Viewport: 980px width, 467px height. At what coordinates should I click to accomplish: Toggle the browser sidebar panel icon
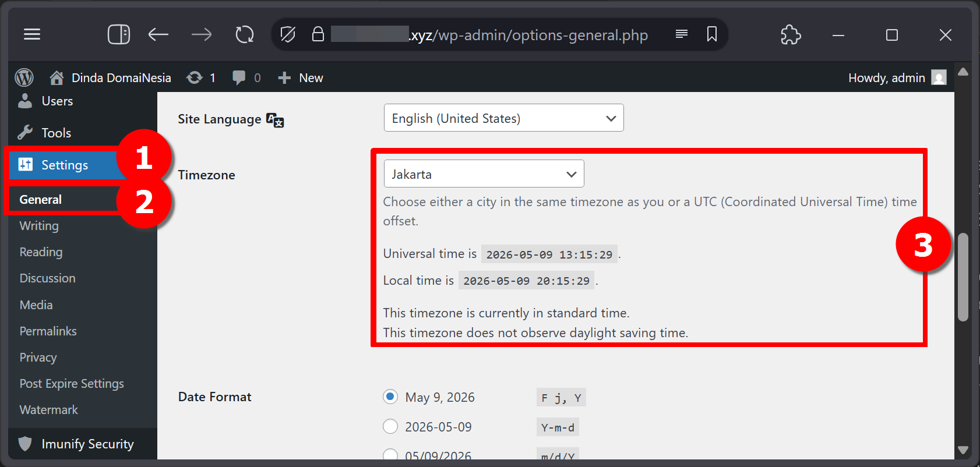point(119,34)
